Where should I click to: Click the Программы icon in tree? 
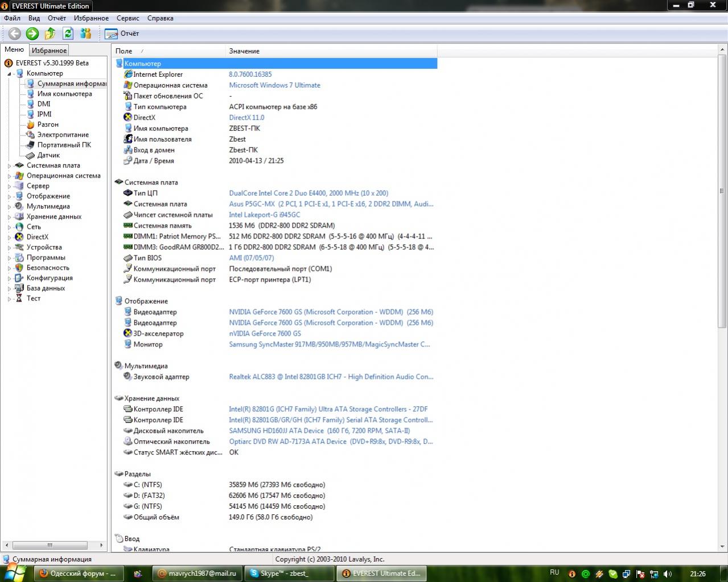pyautogui.click(x=19, y=258)
